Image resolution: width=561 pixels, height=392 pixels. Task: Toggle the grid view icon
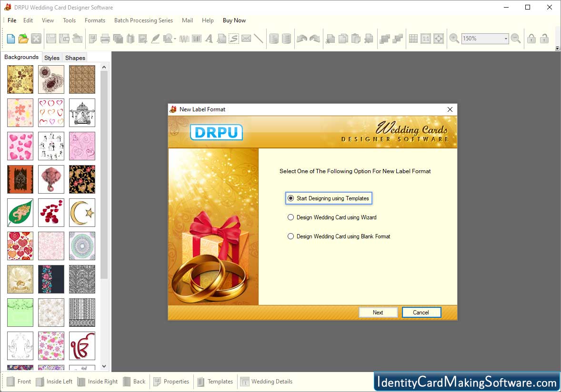pos(413,39)
